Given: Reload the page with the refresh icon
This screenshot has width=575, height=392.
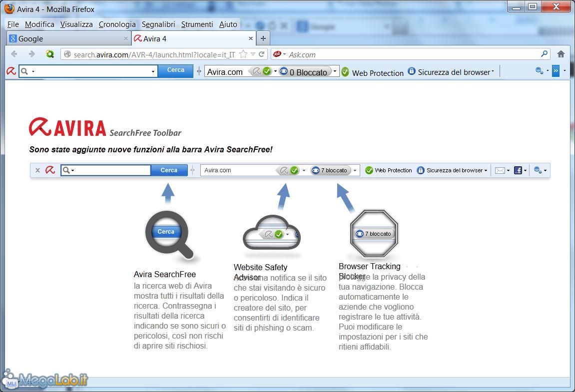Looking at the screenshot, I should tap(261, 54).
